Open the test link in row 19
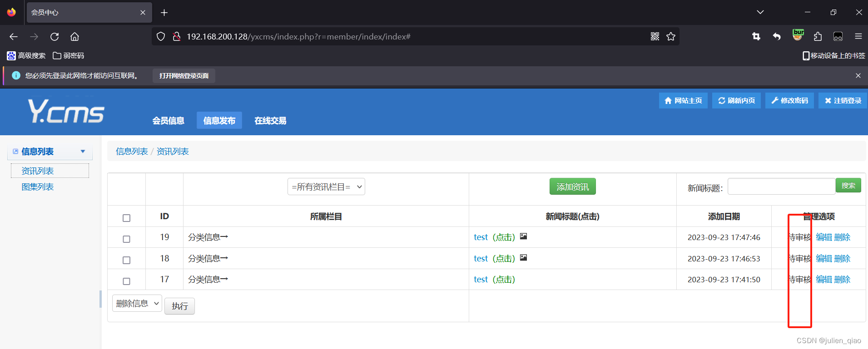 click(x=481, y=237)
